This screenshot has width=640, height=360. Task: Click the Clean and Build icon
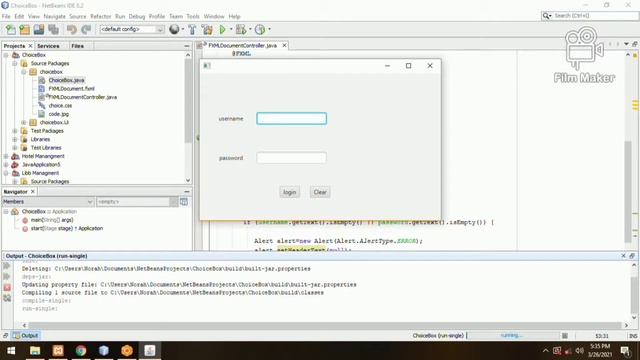pos(207,29)
